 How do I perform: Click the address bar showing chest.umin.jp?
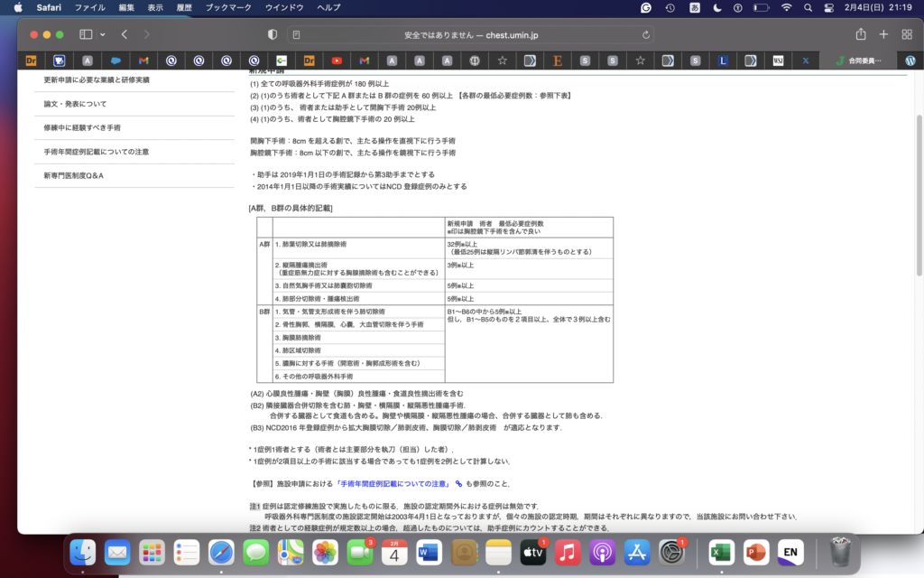[x=469, y=35]
